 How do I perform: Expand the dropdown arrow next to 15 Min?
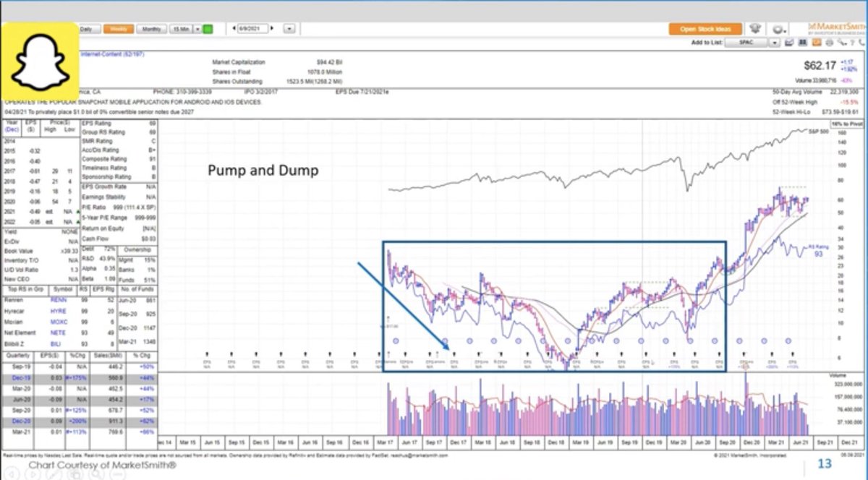coord(198,29)
